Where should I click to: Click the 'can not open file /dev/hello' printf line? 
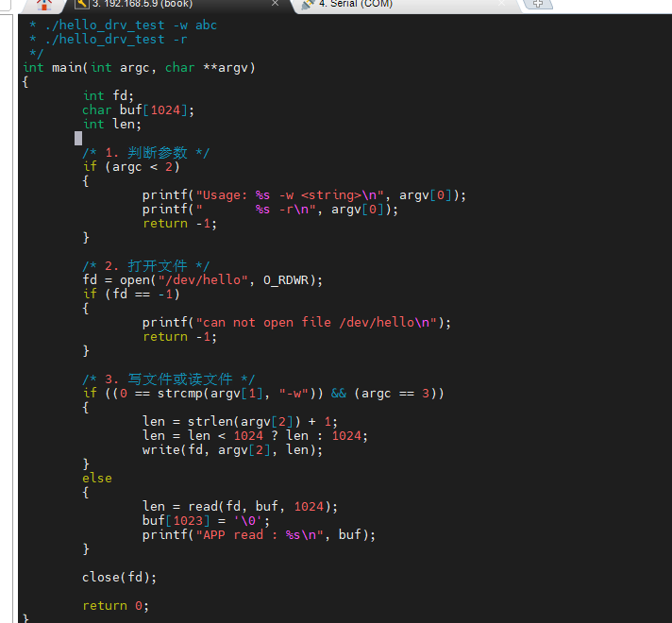[296, 323]
